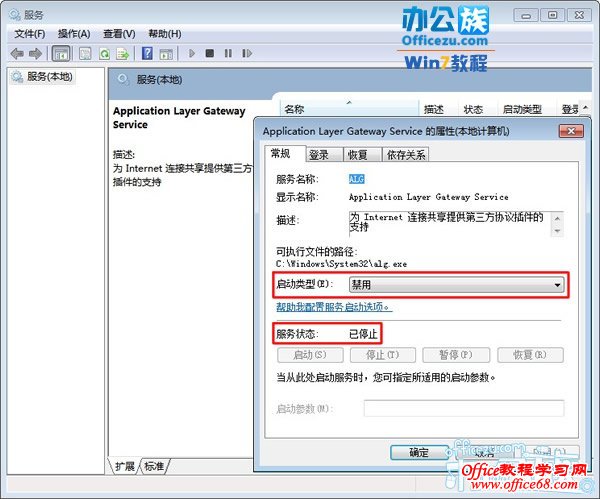Viewport: 600px width, 499px height.
Task: Click the magnifier gear icon in the 服务(本地) header
Action: click(x=122, y=80)
